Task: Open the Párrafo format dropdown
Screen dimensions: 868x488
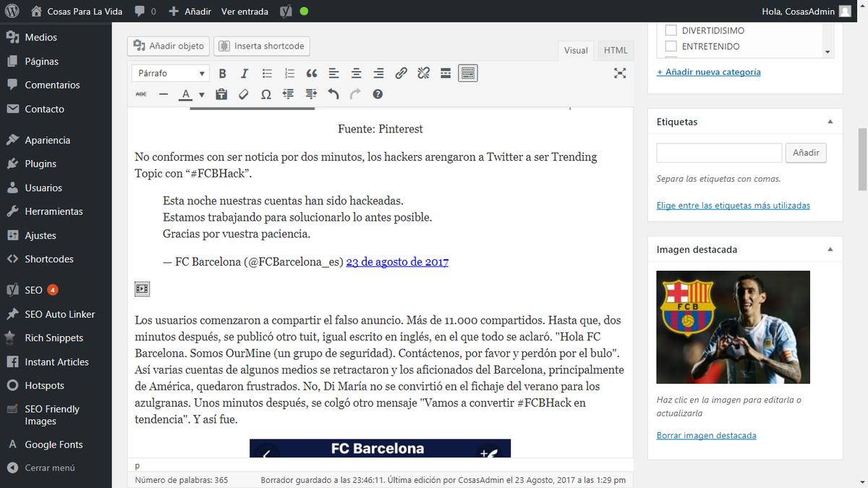Action: [x=171, y=73]
